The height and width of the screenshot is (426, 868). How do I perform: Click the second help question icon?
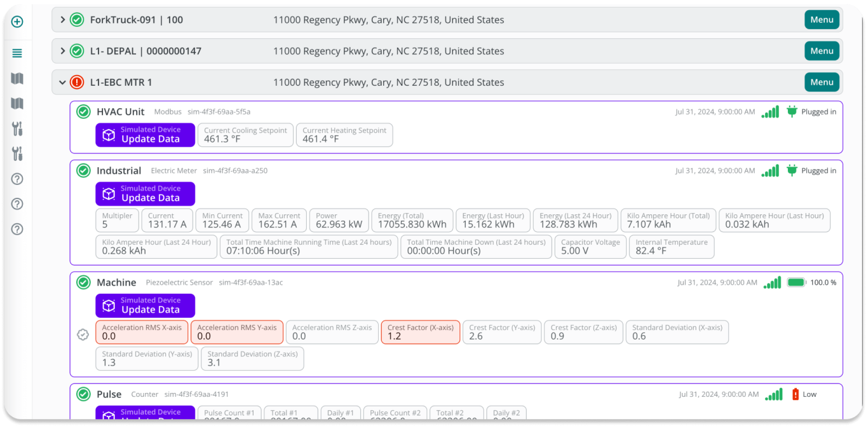(x=17, y=204)
